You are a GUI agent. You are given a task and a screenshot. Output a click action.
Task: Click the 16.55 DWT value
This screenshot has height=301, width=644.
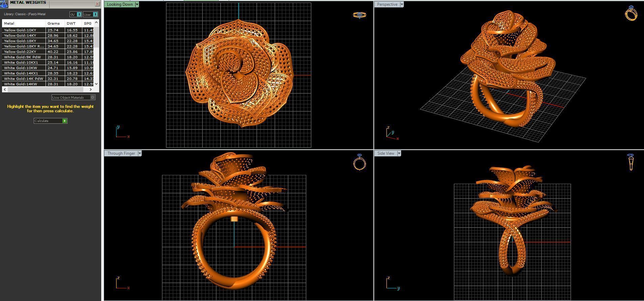(72, 30)
